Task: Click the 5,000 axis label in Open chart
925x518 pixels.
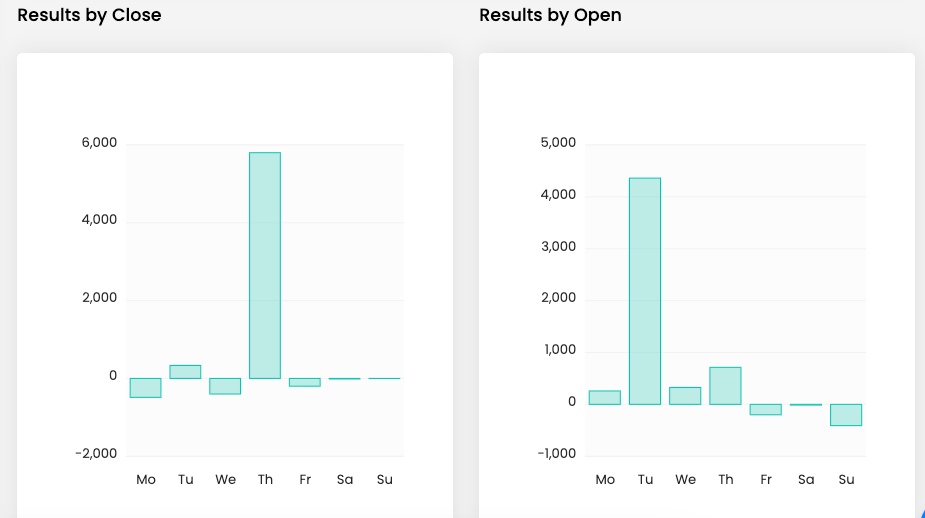Action: pos(558,143)
